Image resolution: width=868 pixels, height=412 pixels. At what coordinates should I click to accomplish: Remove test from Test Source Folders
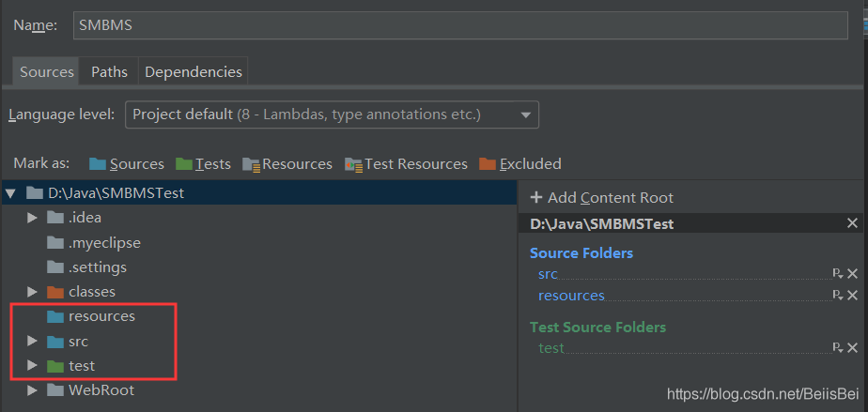tap(853, 348)
